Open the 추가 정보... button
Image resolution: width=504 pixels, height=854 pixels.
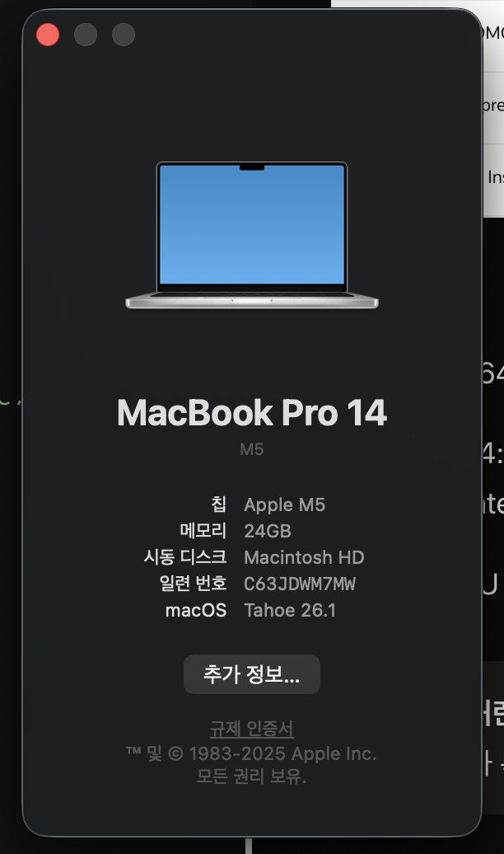pyautogui.click(x=252, y=674)
